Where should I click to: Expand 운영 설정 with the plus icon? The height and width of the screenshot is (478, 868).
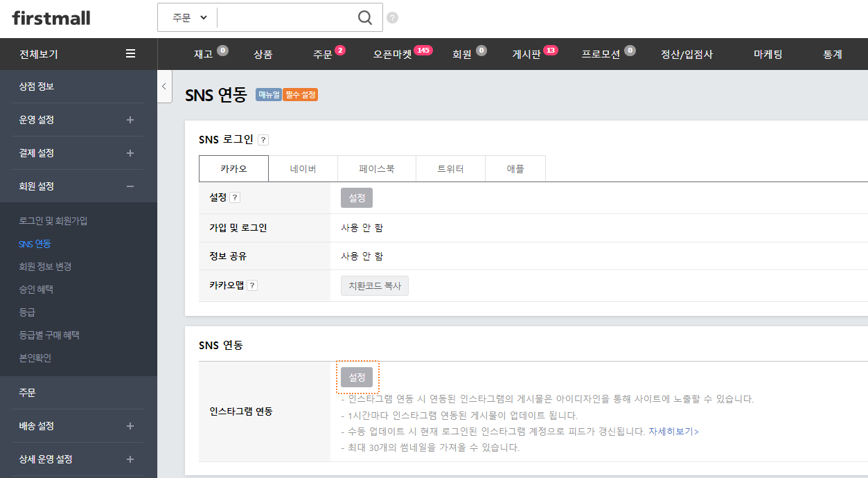tap(130, 120)
